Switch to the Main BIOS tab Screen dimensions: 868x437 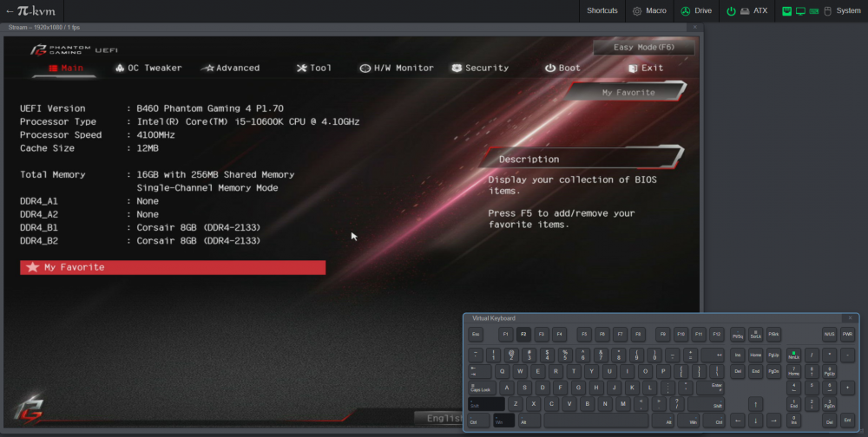65,68
